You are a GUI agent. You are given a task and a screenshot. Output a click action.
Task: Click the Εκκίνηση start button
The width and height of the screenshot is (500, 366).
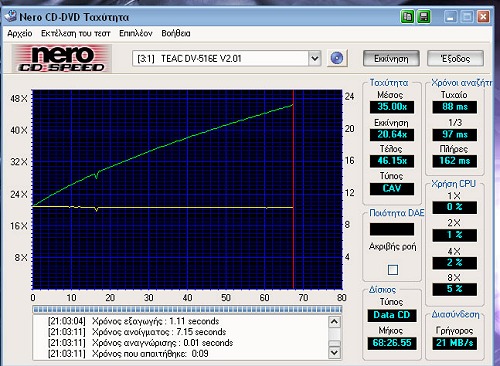tap(391, 59)
